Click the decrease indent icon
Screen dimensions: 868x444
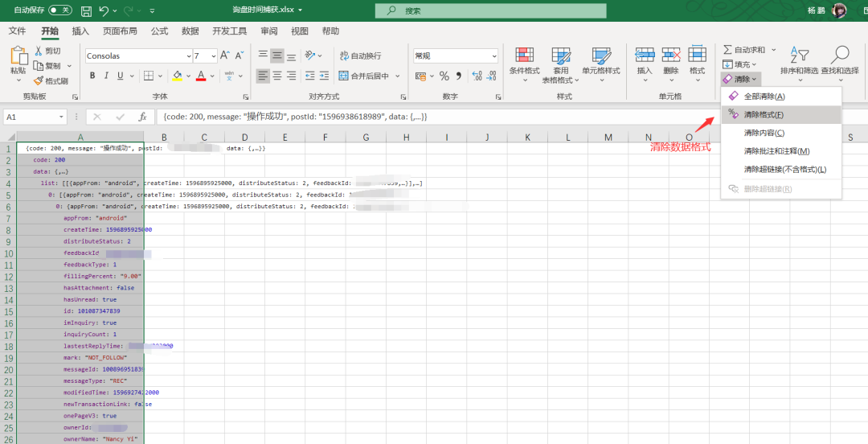click(x=310, y=76)
